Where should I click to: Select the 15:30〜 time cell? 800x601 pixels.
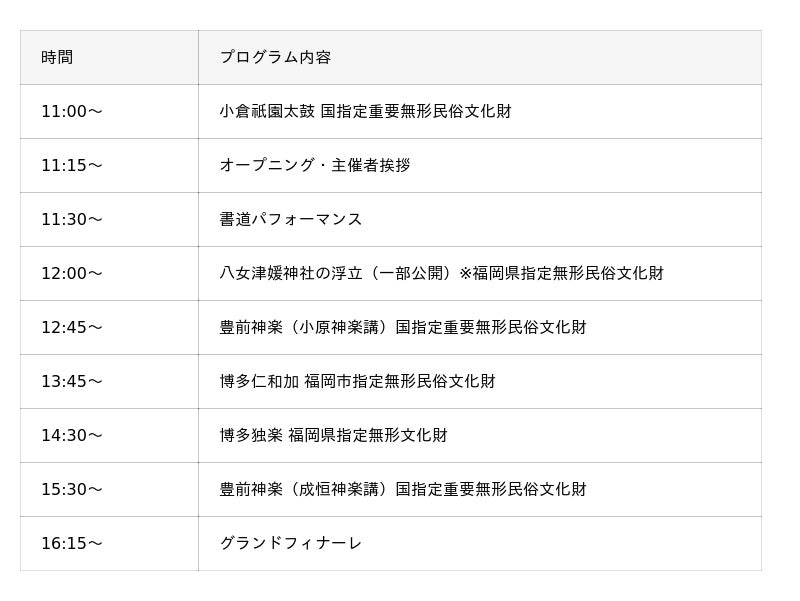109,490
